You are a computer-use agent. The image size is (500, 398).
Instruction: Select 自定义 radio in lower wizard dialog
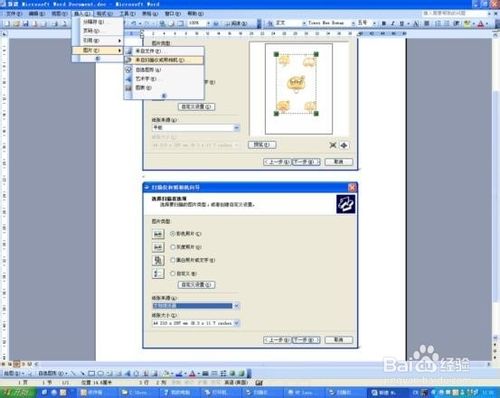173,273
